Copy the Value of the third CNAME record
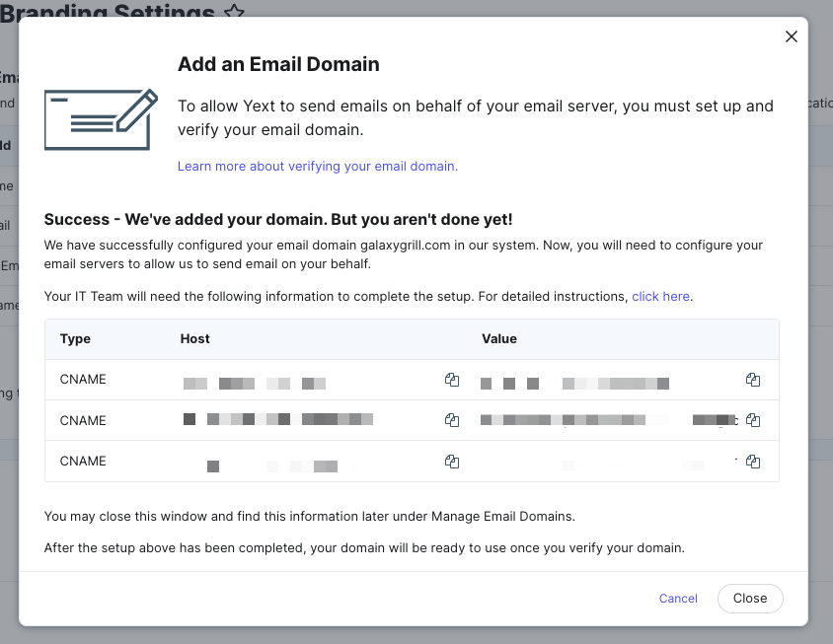Viewport: 833px width, 644px height. tap(753, 462)
